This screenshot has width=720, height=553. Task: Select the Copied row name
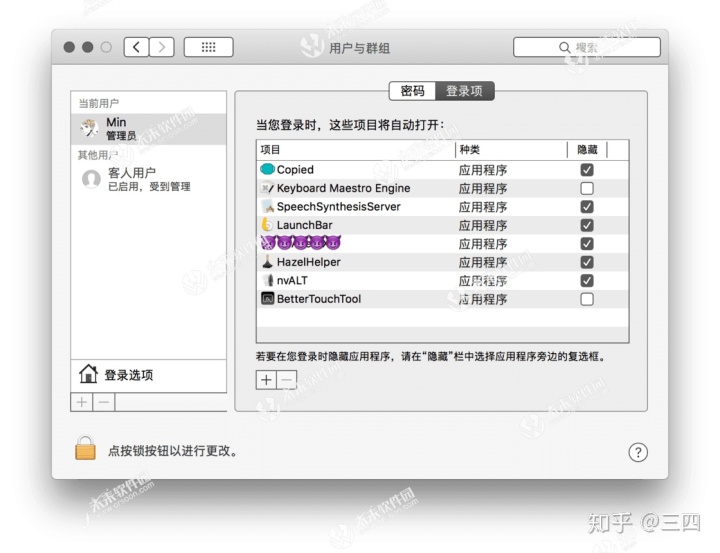pos(295,169)
